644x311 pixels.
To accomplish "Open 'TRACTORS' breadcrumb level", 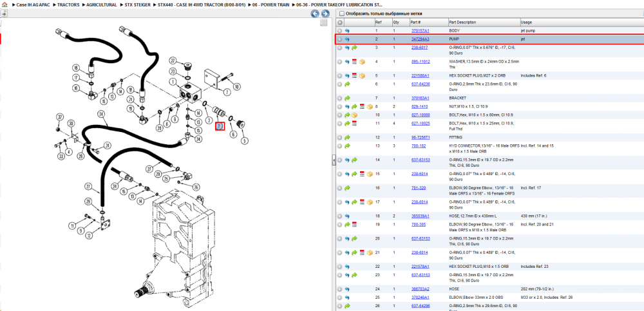I will coord(68,5).
